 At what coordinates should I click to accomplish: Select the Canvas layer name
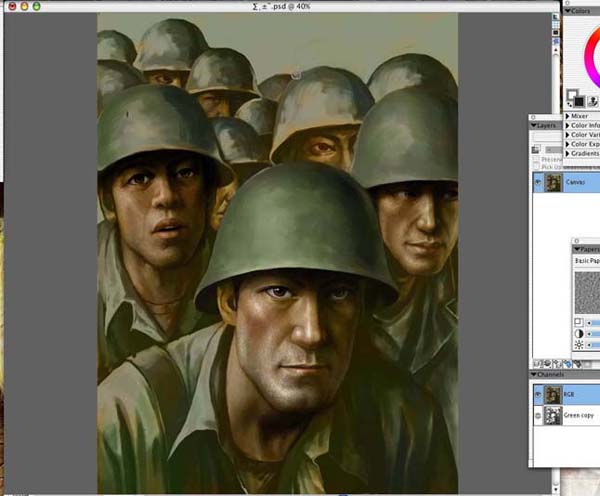point(575,182)
